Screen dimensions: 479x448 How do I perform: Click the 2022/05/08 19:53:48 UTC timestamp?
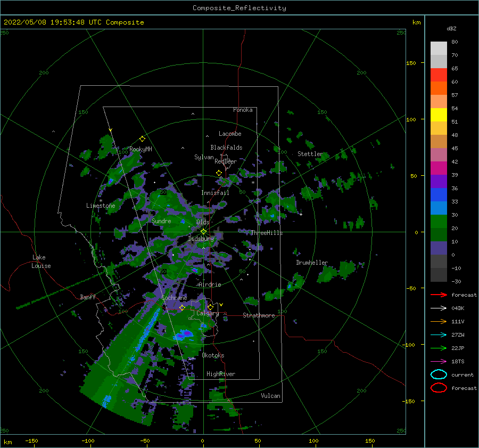pyautogui.click(x=53, y=22)
